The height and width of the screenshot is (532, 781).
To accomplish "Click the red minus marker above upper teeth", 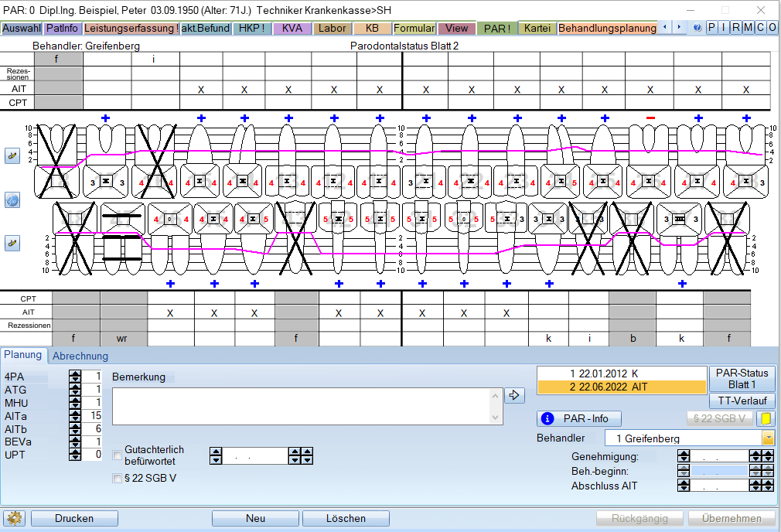I will tap(650, 118).
